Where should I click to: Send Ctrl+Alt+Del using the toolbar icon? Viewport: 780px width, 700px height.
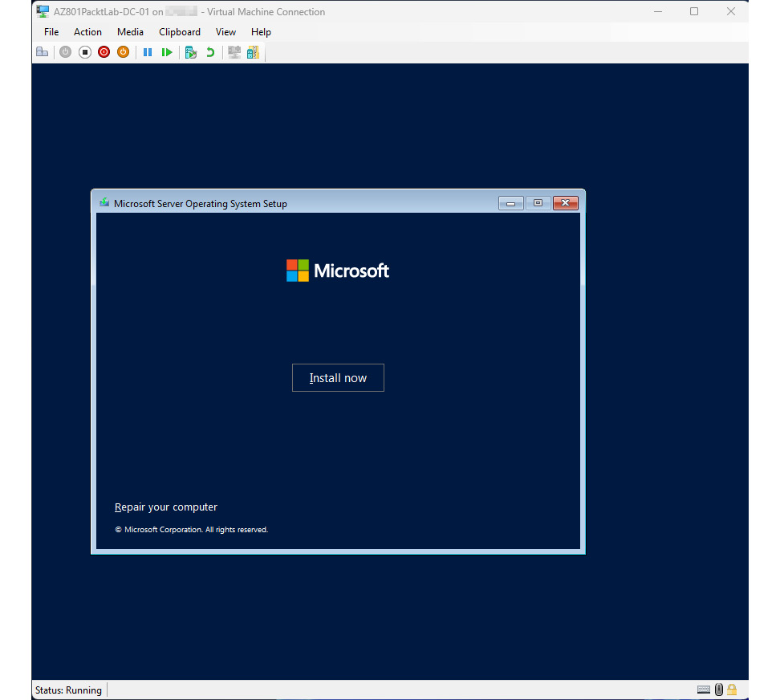click(43, 52)
